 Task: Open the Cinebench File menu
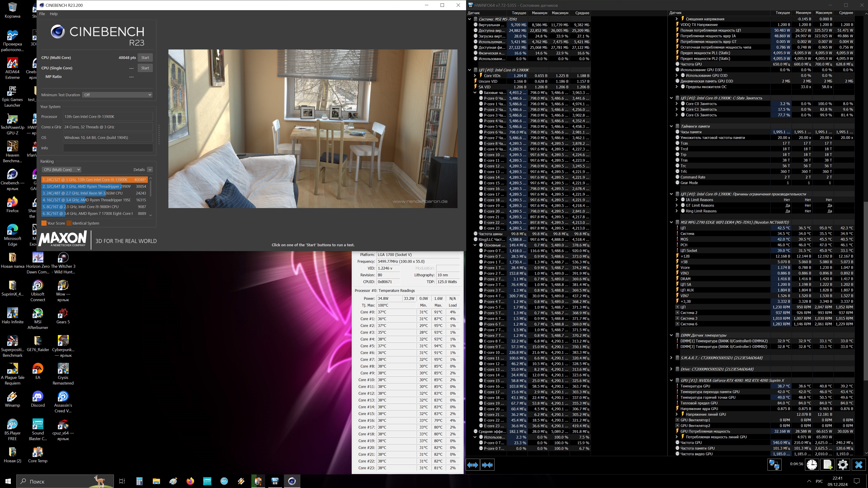click(42, 14)
